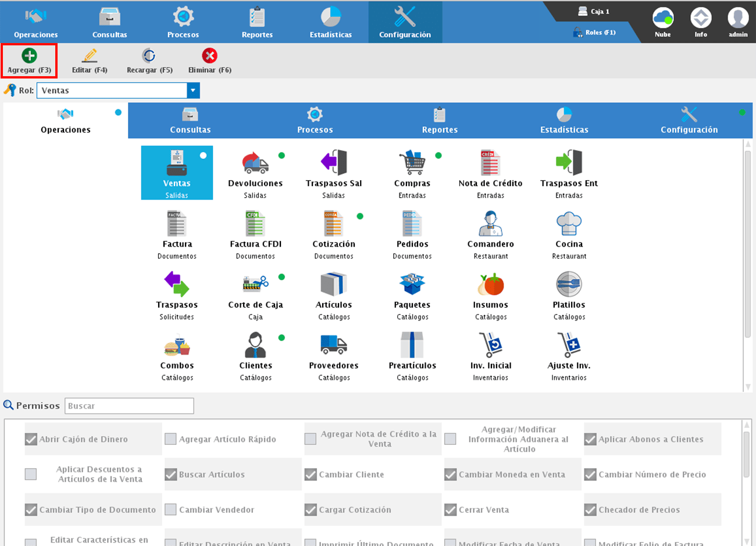
Task: Open the Estadísticas top menu
Action: tap(330, 22)
